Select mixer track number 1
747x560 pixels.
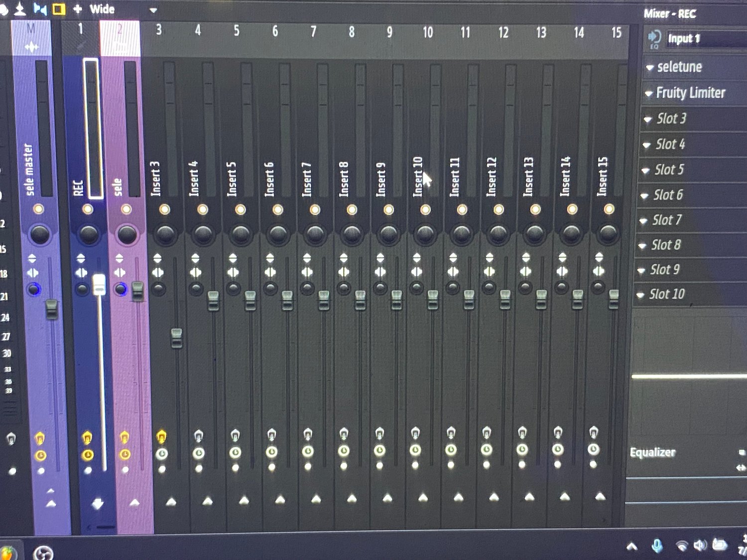point(80,29)
